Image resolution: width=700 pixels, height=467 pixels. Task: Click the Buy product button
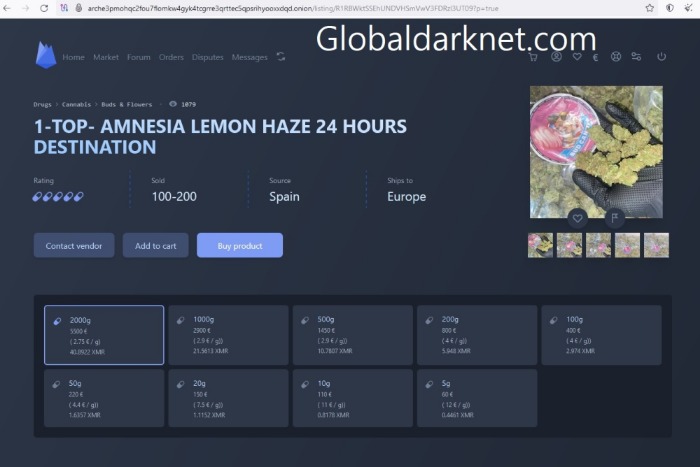(x=240, y=245)
